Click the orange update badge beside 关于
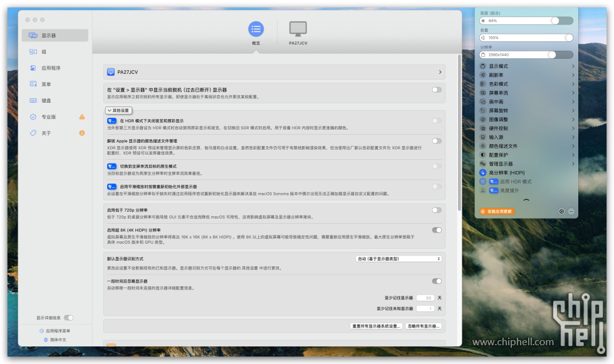Screen dimensions: 614x364 (82, 133)
